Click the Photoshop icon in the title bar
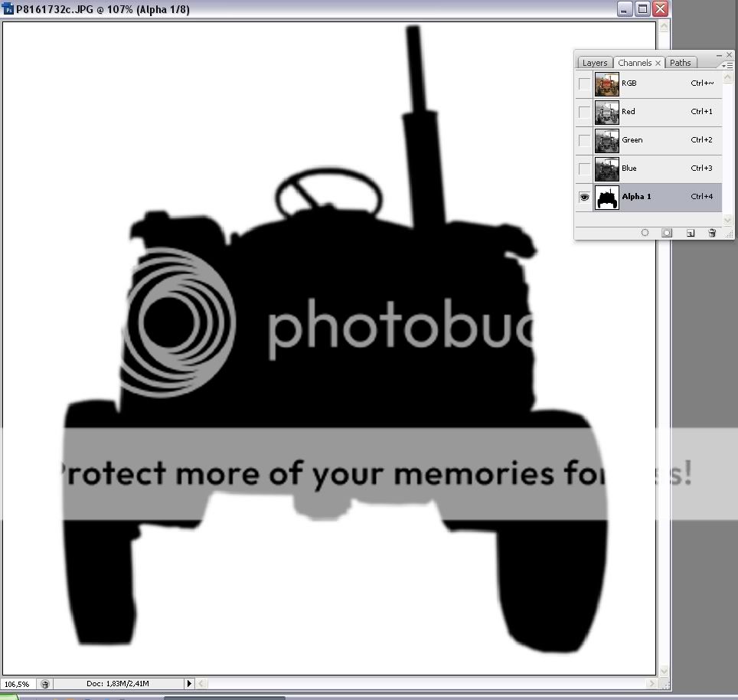Screen dimensions: 738x700 pyautogui.click(x=8, y=9)
